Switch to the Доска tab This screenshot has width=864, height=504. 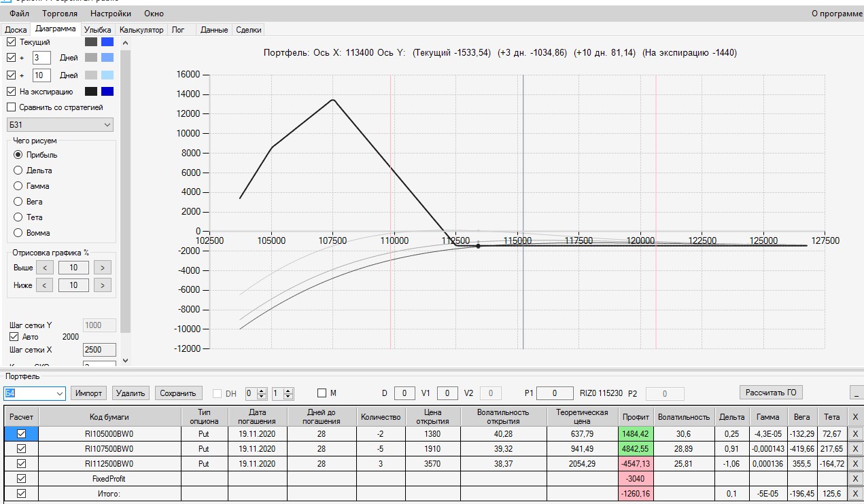click(16, 30)
